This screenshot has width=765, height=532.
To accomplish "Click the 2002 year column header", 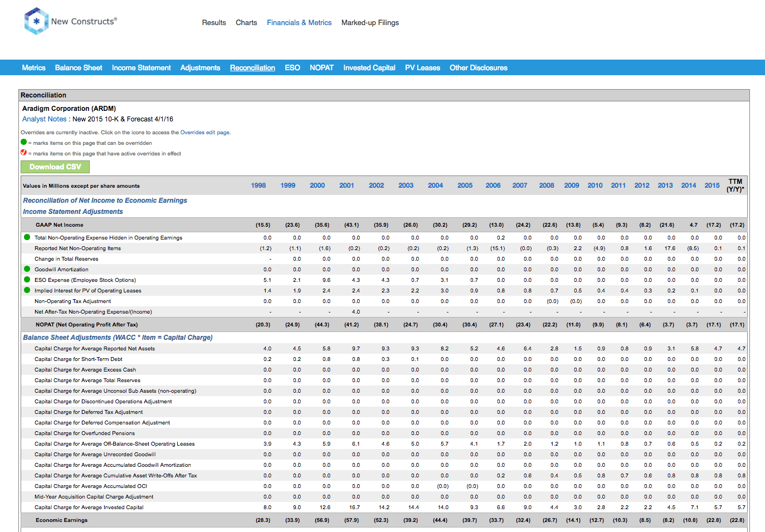I will click(x=377, y=186).
